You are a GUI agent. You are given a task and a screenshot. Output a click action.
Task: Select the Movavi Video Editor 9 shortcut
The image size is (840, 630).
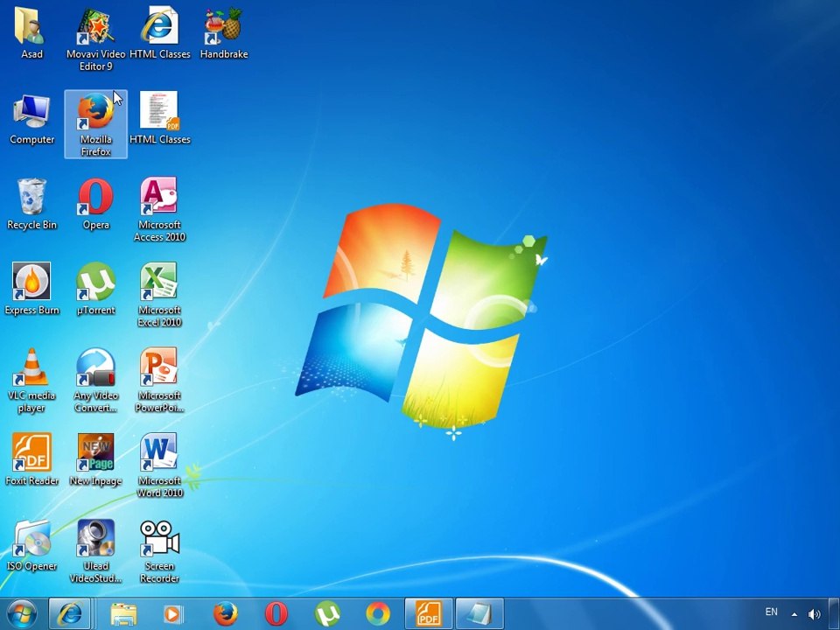(x=96, y=38)
